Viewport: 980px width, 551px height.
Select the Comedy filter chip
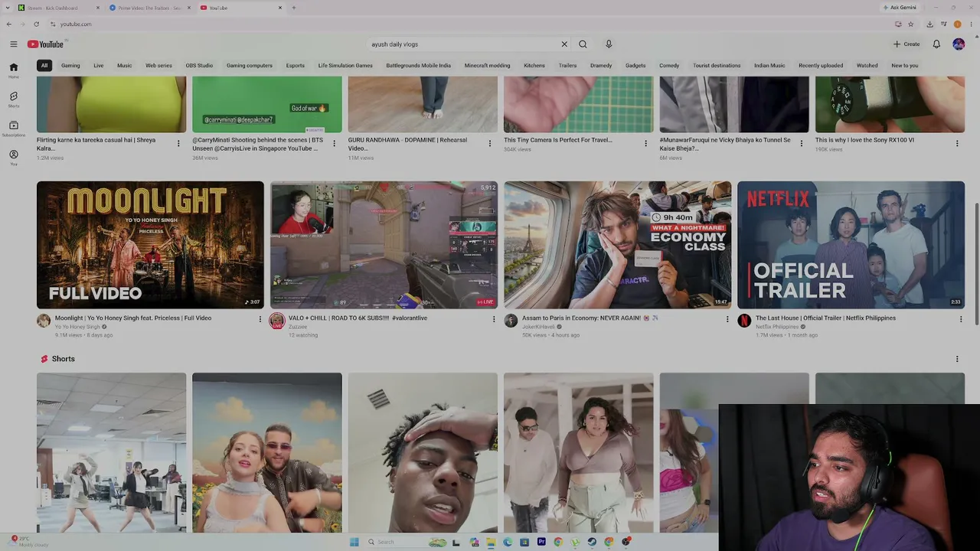coord(669,66)
